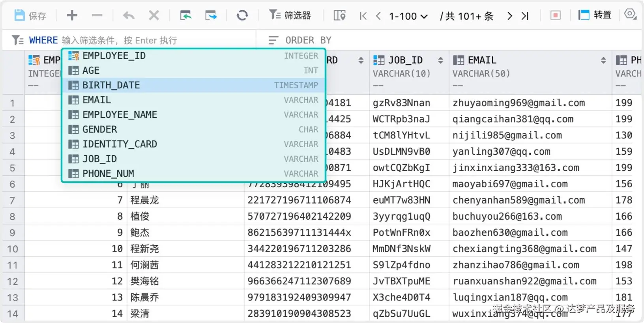Refresh the table data
This screenshot has width=644, height=323.
[242, 16]
